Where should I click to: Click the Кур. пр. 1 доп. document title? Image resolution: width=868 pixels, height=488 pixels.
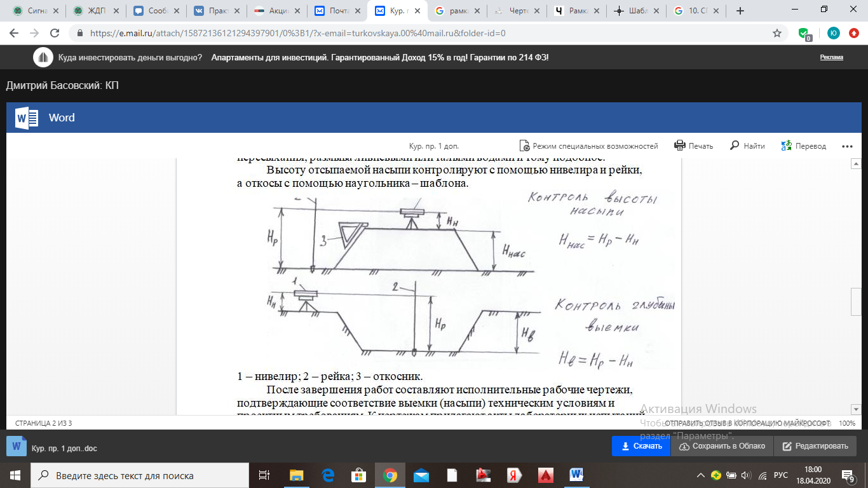(434, 146)
